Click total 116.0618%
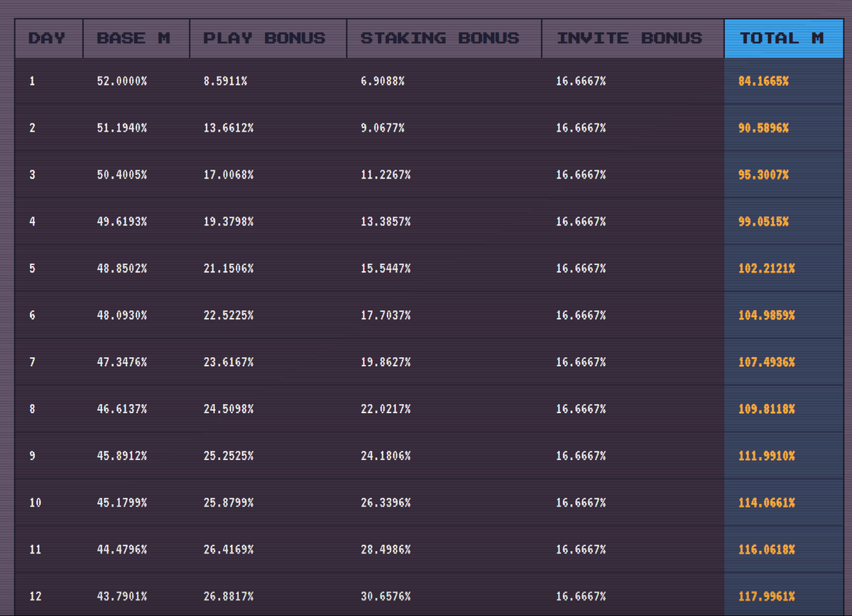This screenshot has height=616, width=852. 767,550
